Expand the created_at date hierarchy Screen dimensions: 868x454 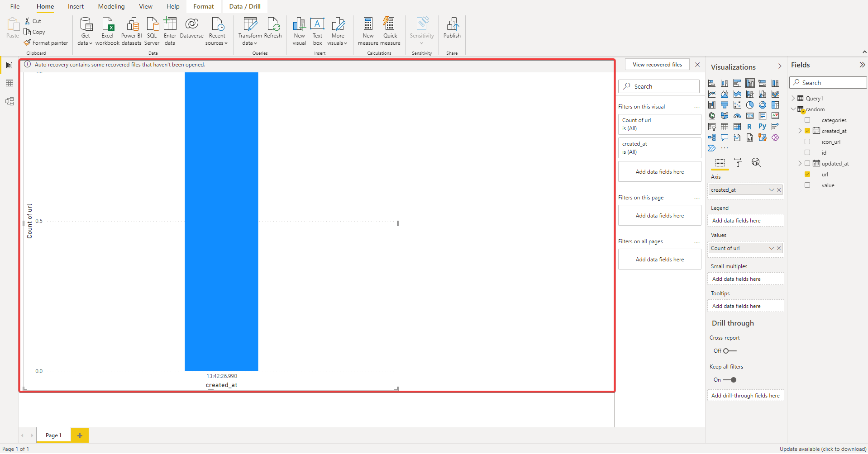pyautogui.click(x=800, y=131)
